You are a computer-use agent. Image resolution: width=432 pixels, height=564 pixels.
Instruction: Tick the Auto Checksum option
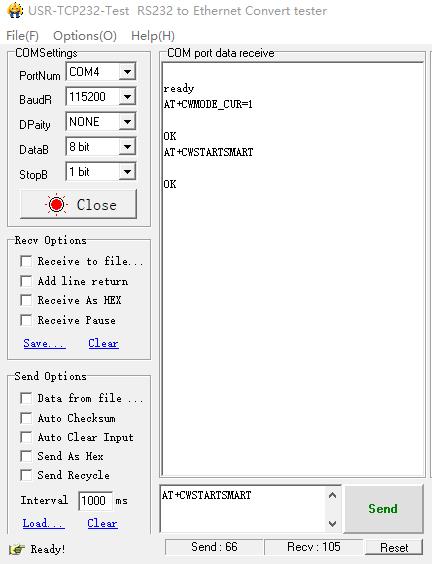pyautogui.click(x=26, y=418)
